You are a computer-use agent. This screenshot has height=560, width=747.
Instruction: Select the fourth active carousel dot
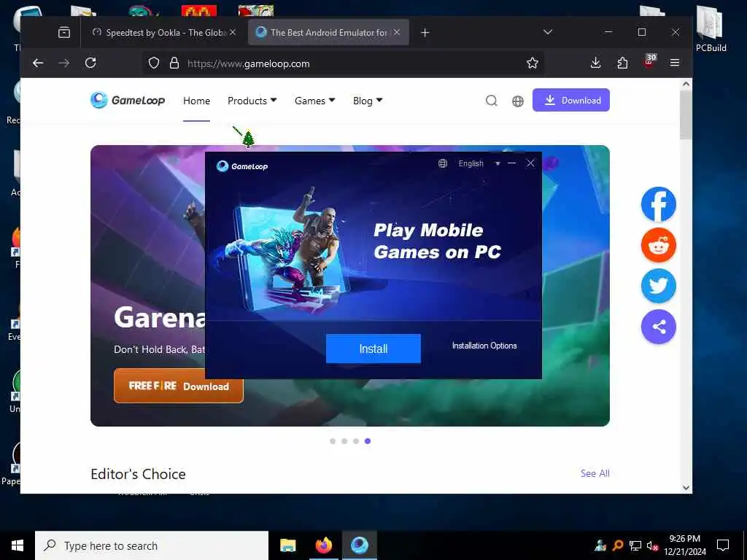point(368,441)
